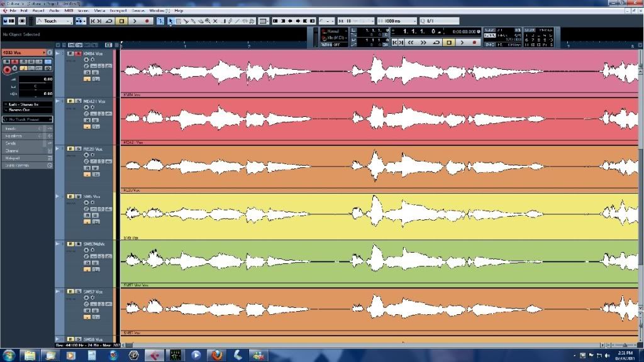This screenshot has height=362, width=644.
Task: Open the MIDI menu
Action: coord(69,11)
